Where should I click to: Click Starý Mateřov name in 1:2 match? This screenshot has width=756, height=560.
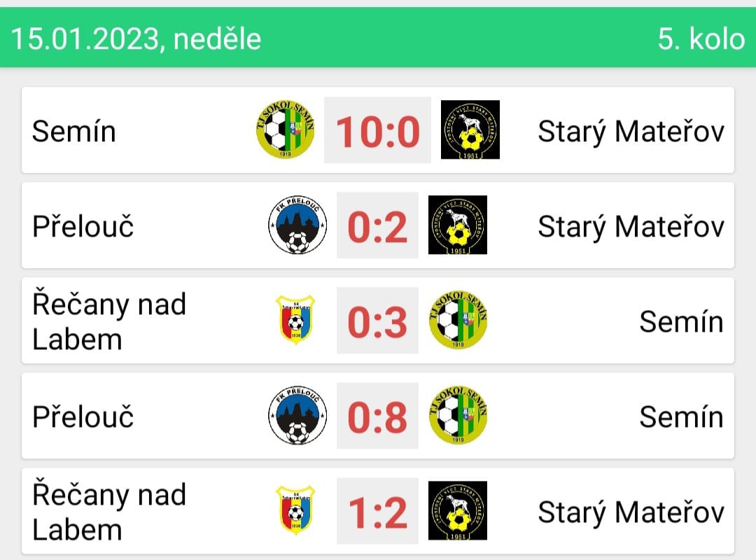631,512
